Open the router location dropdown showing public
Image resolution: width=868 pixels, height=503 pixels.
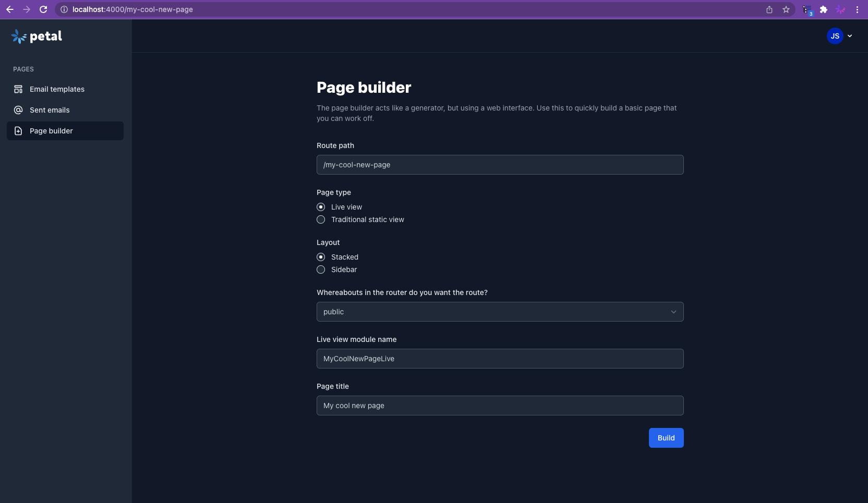tap(500, 312)
